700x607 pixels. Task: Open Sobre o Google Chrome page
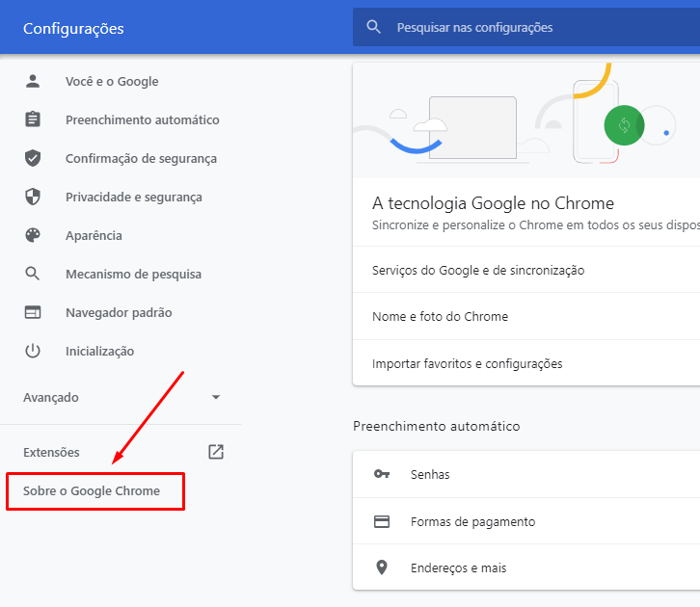coord(92,491)
